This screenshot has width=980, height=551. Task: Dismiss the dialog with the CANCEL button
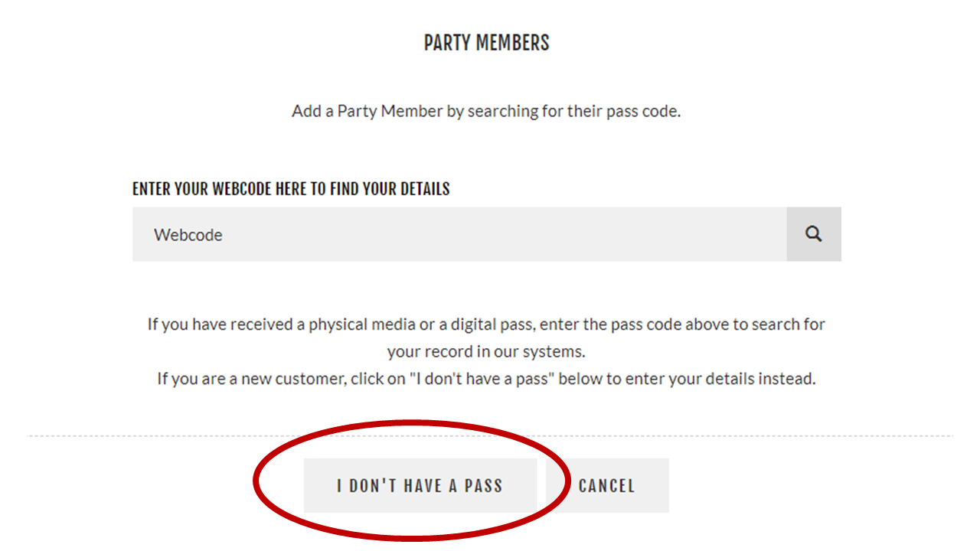[607, 485]
